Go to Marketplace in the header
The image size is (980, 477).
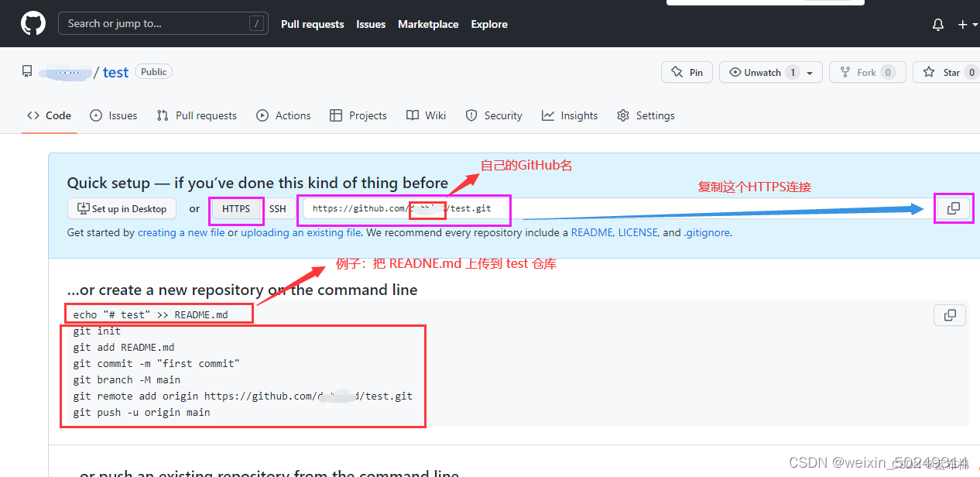[x=428, y=24]
